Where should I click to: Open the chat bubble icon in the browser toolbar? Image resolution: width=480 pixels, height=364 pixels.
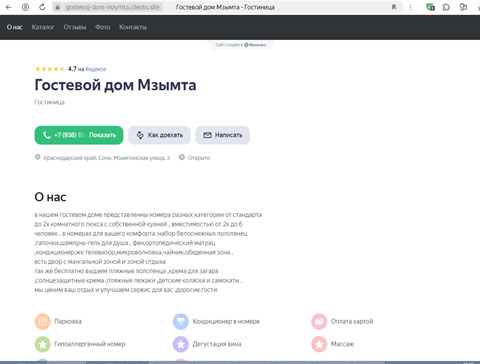[x=446, y=7]
